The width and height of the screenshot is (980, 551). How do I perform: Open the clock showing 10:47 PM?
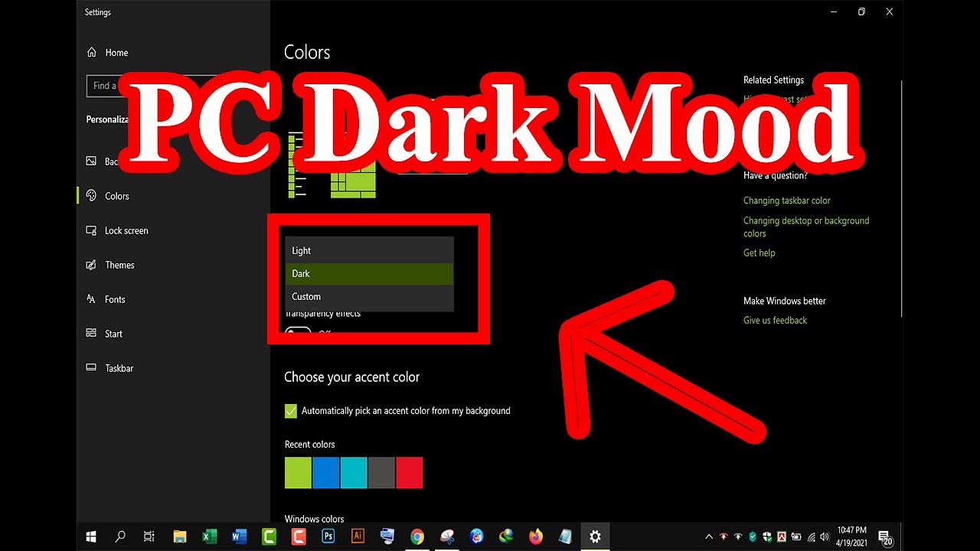pyautogui.click(x=851, y=536)
